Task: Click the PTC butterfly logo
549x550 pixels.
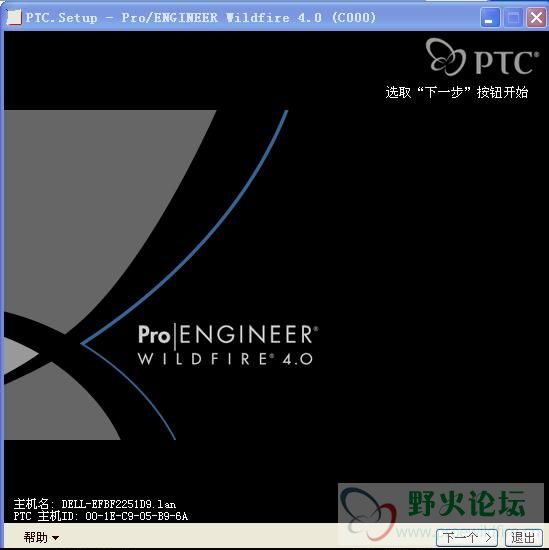Action: [x=446, y=57]
